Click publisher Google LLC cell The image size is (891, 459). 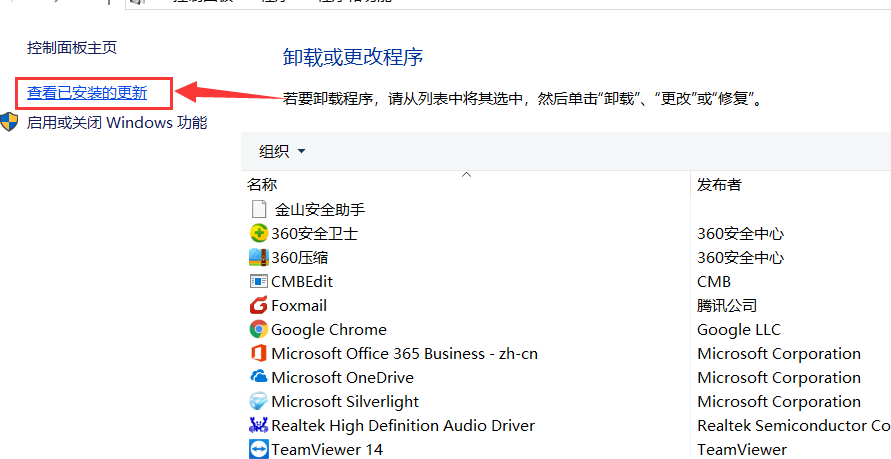pyautogui.click(x=739, y=329)
